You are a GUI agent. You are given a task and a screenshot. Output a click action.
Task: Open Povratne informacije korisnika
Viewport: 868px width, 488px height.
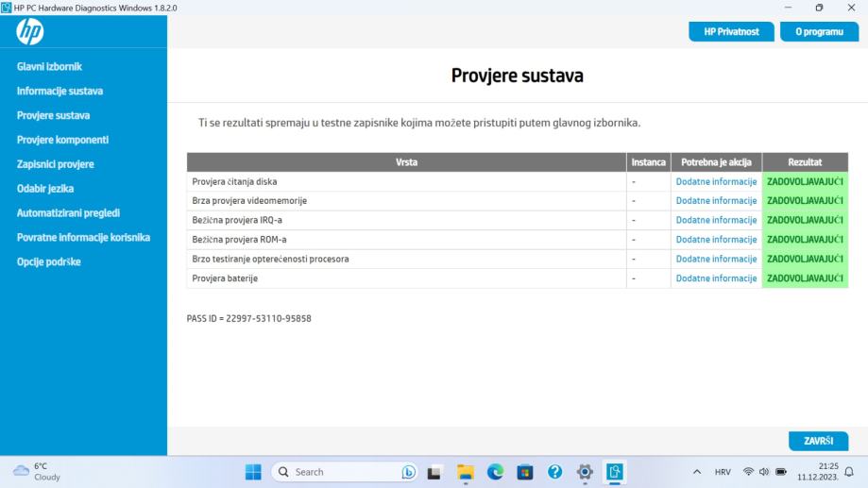pyautogui.click(x=83, y=237)
